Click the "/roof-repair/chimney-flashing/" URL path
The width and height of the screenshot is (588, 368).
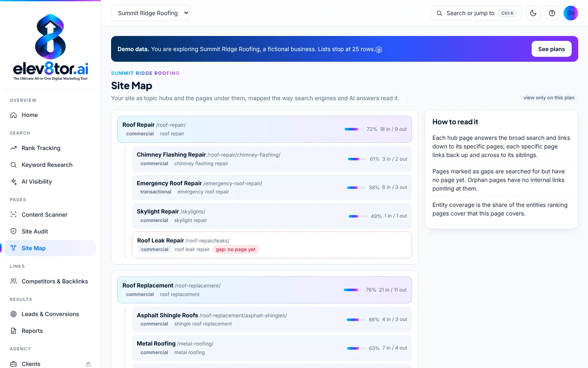[244, 155]
